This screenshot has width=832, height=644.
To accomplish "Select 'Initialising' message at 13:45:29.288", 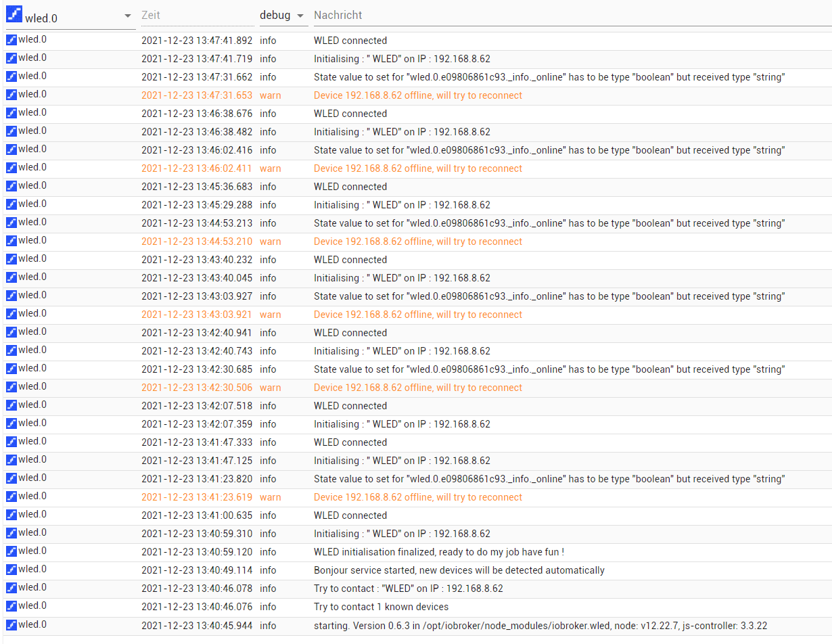I will 402,205.
